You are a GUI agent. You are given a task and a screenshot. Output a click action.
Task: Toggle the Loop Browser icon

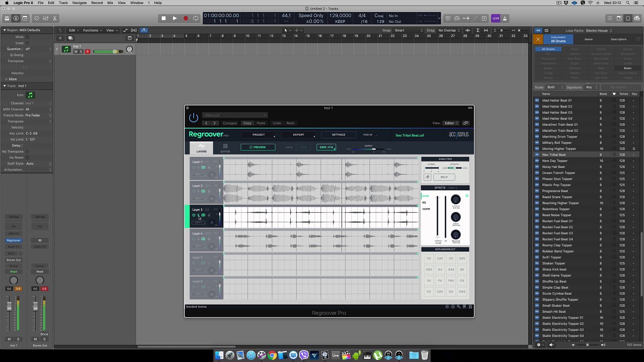[628, 18]
